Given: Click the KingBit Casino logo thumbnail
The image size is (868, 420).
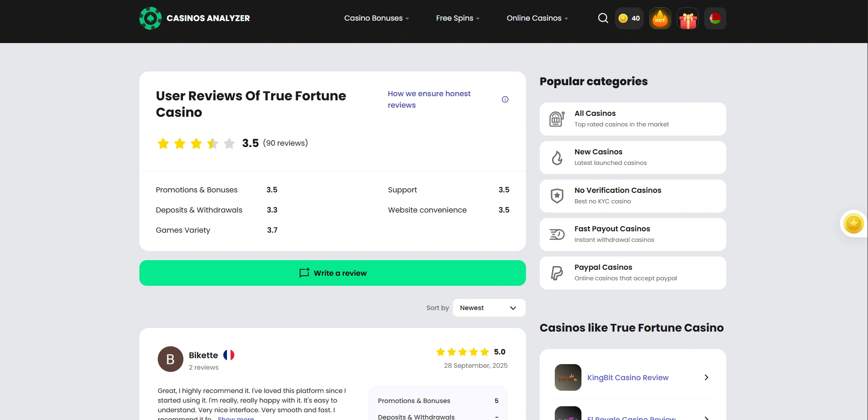Looking at the screenshot, I should (568, 377).
